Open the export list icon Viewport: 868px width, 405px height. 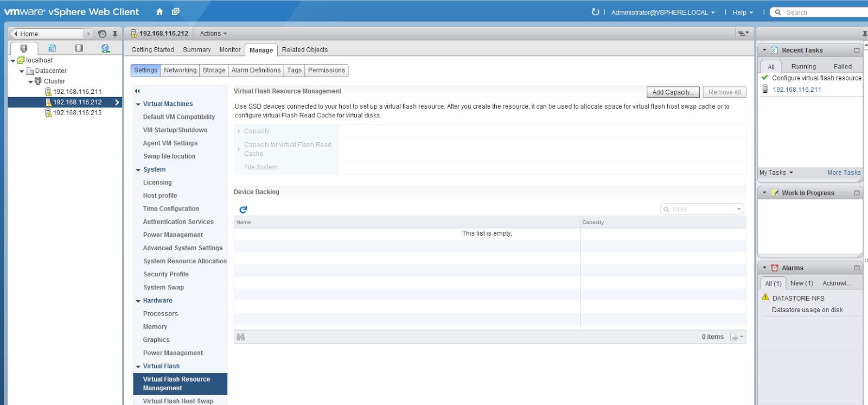pos(737,337)
